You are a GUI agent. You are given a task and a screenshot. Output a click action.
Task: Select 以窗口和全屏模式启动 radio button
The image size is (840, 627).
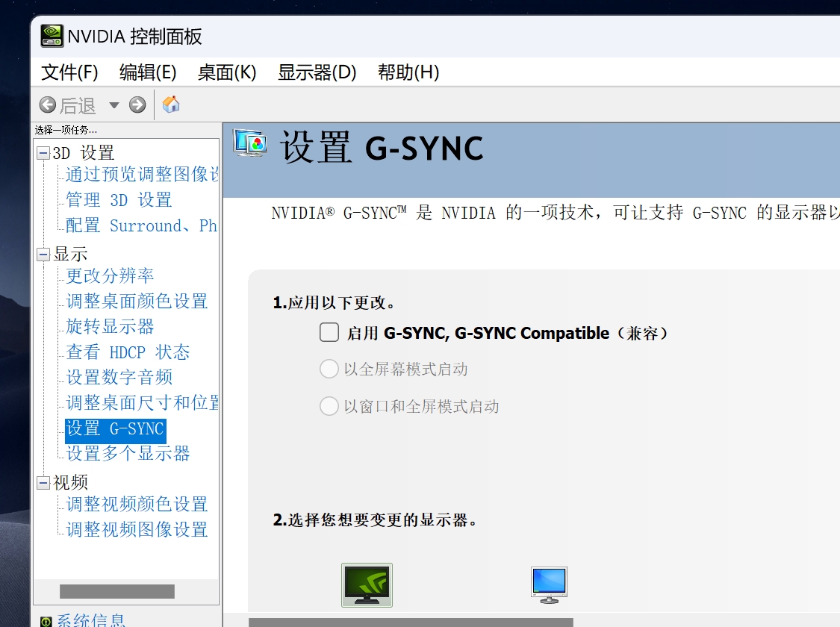pyautogui.click(x=329, y=406)
